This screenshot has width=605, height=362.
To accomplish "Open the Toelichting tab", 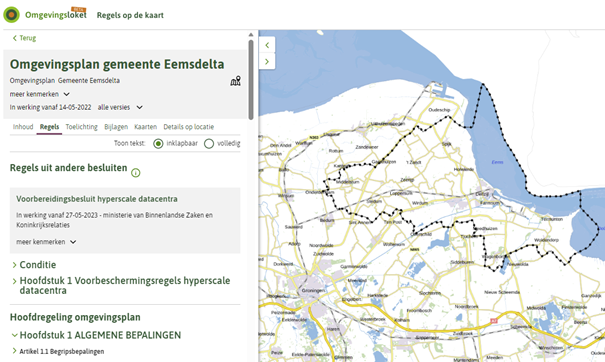I will pos(81,127).
